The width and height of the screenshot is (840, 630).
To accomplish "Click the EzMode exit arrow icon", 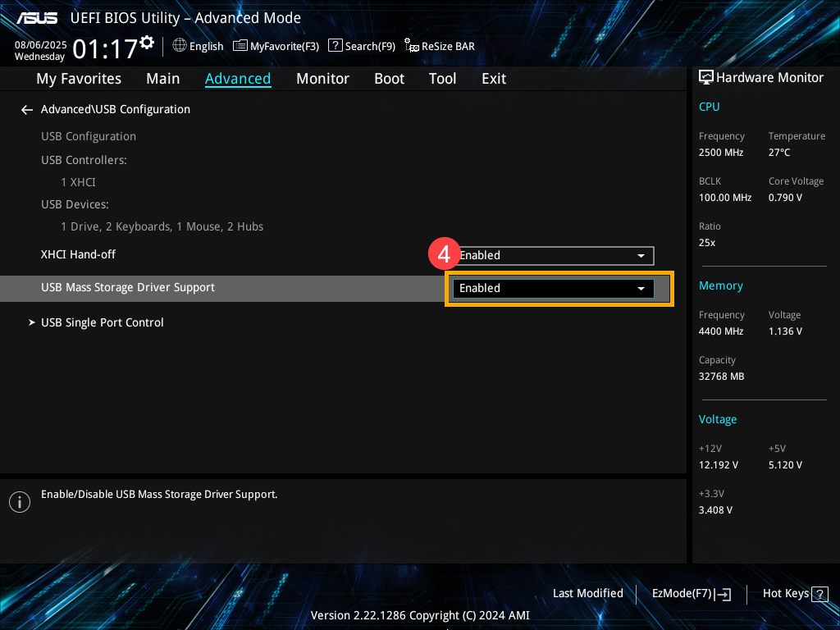I will 723,594.
